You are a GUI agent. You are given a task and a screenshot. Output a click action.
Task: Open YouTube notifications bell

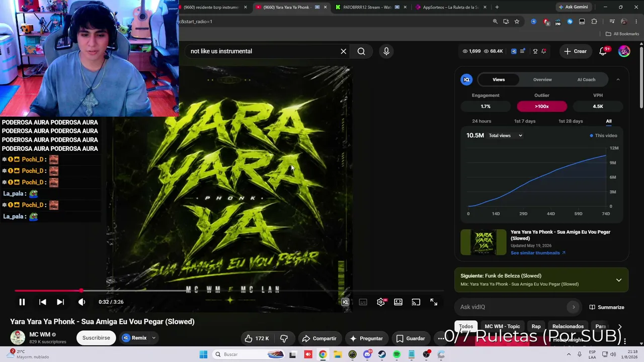(x=603, y=51)
